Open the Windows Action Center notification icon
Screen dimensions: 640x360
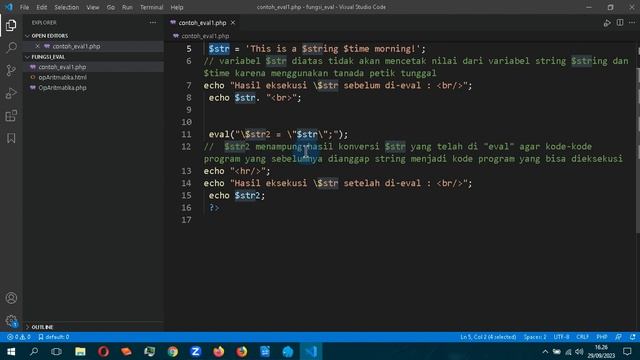[627, 351]
